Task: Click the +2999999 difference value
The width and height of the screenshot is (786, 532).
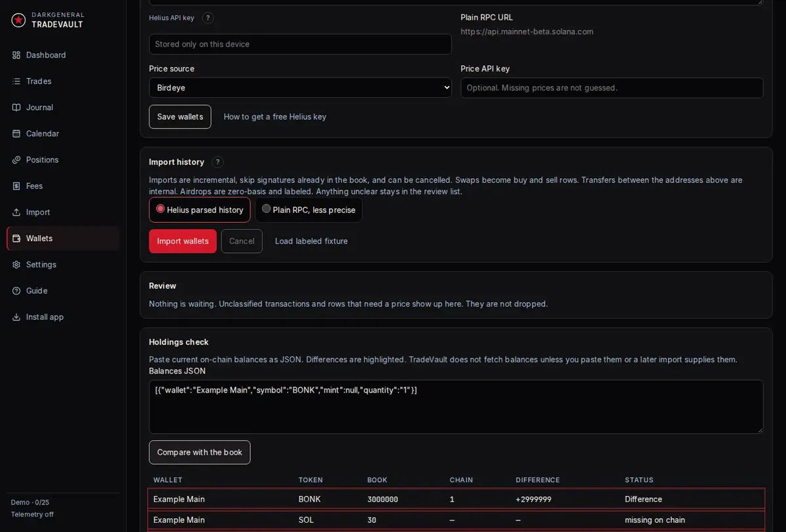Action: coord(534,499)
